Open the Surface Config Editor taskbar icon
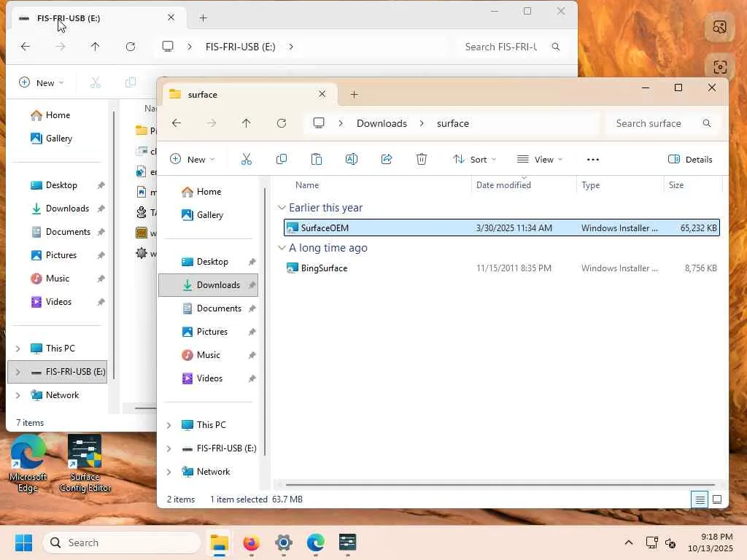Image resolution: width=747 pixels, height=560 pixels. [348, 542]
